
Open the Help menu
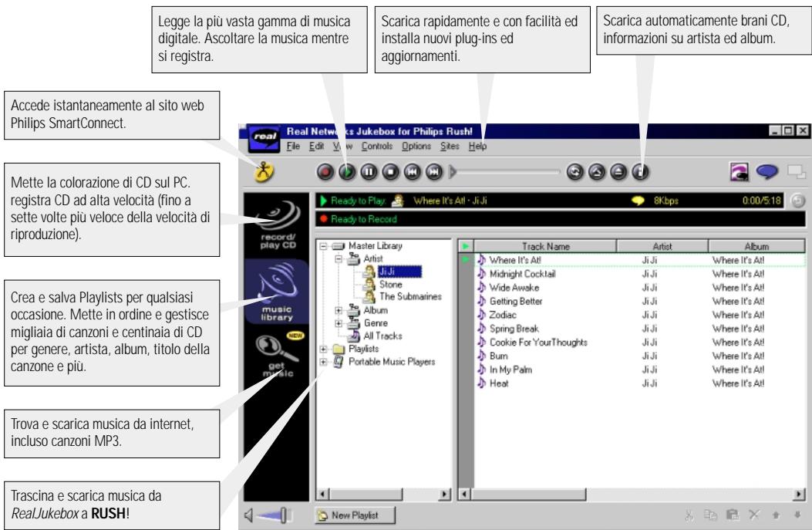(477, 146)
